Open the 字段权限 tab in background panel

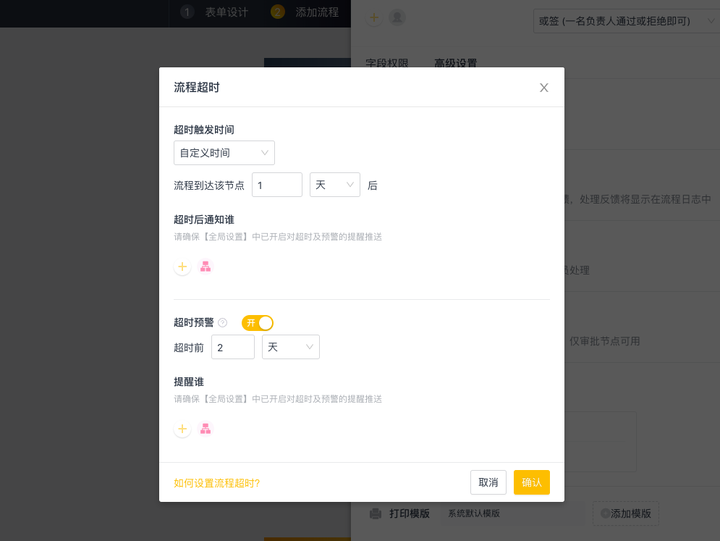(x=387, y=63)
